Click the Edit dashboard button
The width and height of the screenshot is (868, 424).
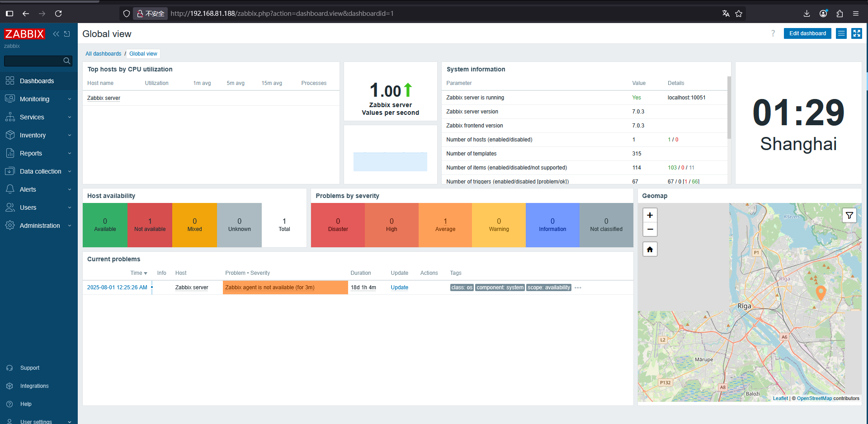[807, 33]
